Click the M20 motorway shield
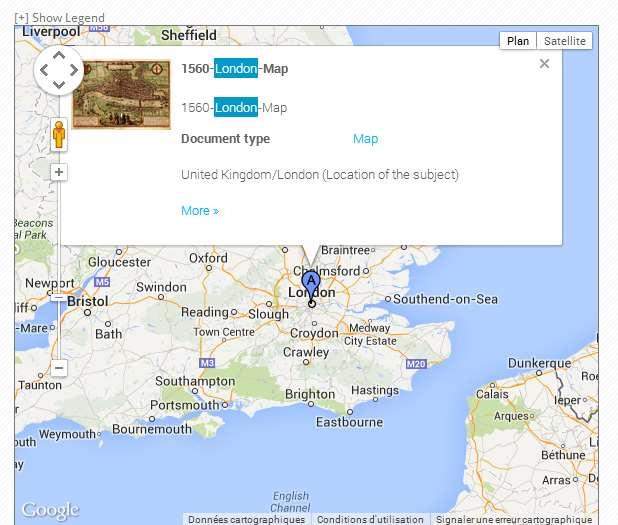Screen dimensions: 618x525 click(416, 364)
